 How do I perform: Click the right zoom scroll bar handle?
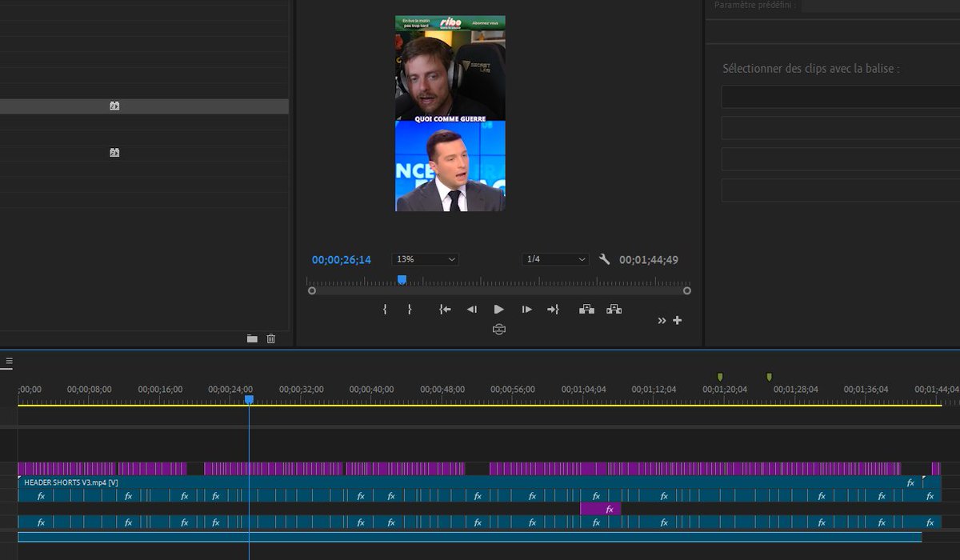(x=687, y=290)
